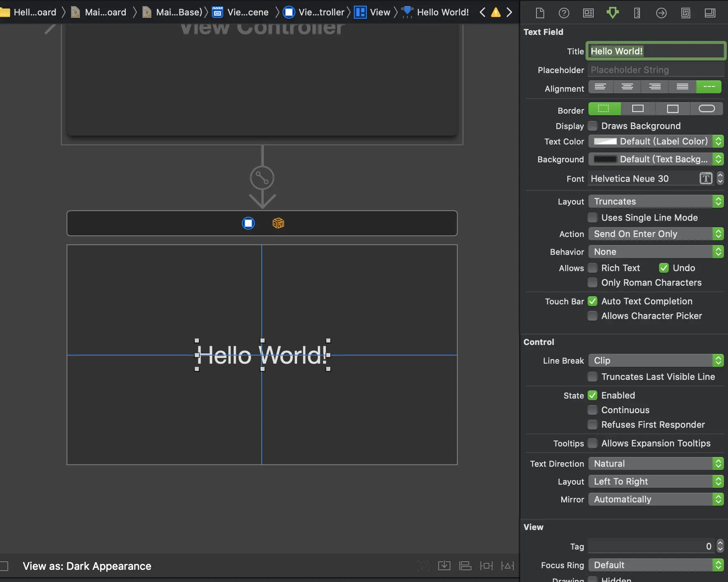Open the Align constraints button
The image size is (728, 582).
pos(465,566)
